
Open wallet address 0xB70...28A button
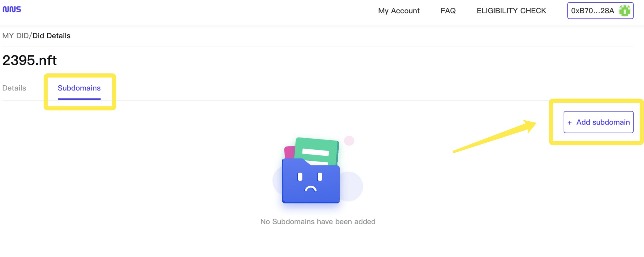[592, 11]
